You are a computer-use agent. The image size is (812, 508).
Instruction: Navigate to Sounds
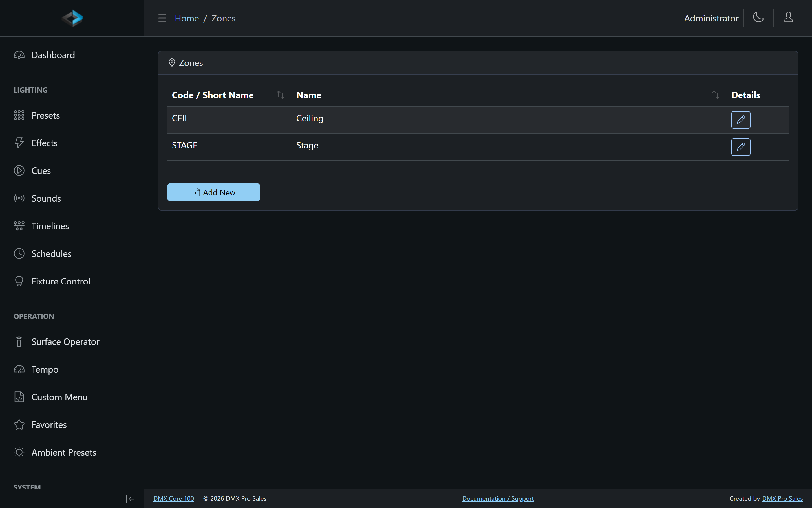[72, 198]
